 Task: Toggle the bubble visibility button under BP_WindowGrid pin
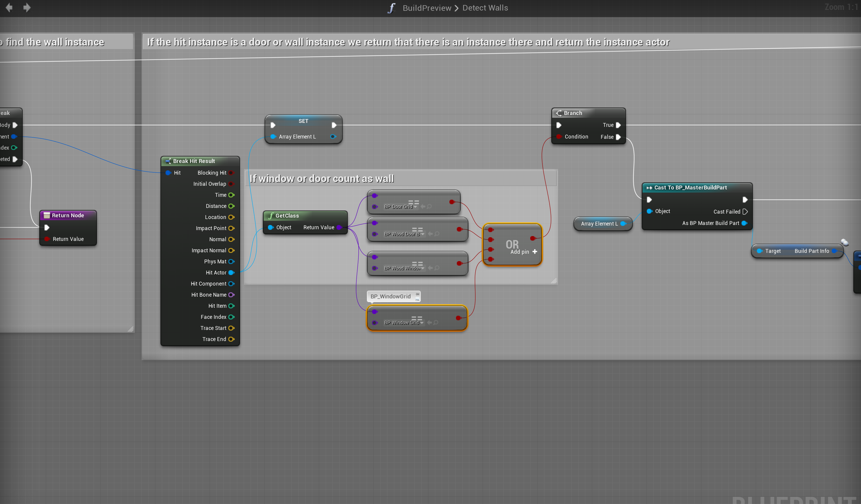(417, 299)
